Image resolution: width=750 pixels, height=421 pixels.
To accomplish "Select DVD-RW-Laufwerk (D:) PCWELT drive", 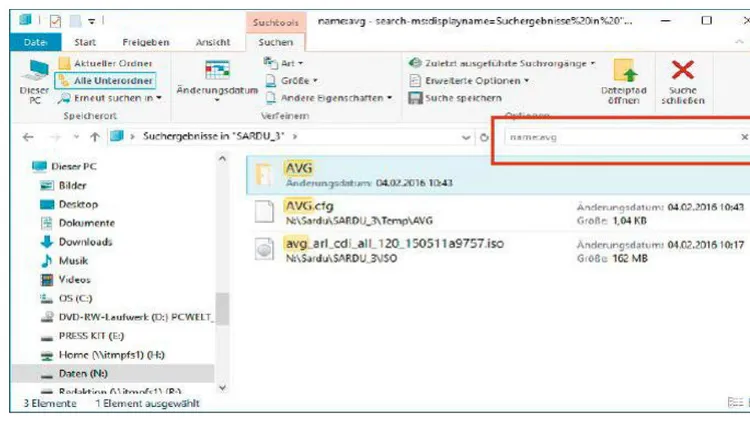I will tap(126, 317).
